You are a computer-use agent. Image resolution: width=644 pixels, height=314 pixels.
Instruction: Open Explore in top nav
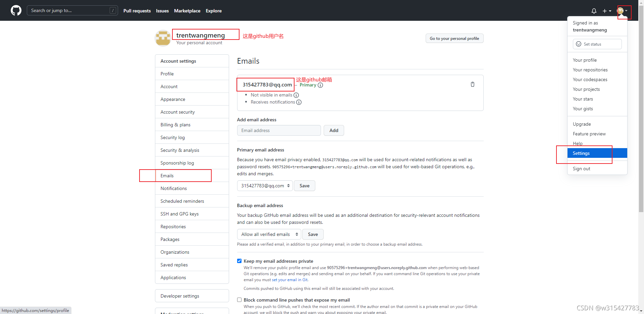coord(214,11)
